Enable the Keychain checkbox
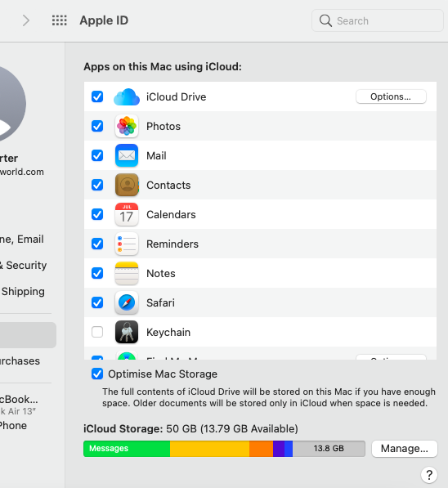Screen dimensions: 448x488 [97, 332]
